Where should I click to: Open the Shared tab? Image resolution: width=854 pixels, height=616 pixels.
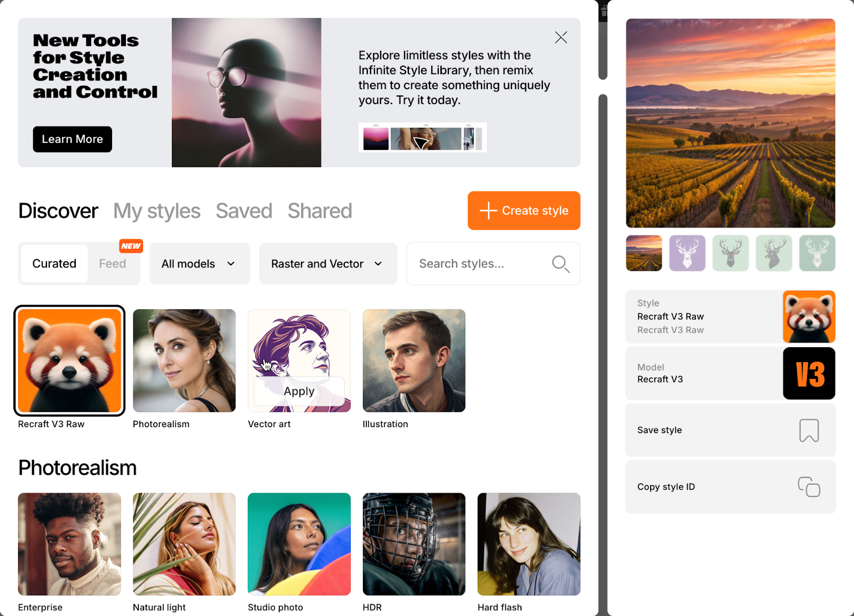tap(320, 211)
